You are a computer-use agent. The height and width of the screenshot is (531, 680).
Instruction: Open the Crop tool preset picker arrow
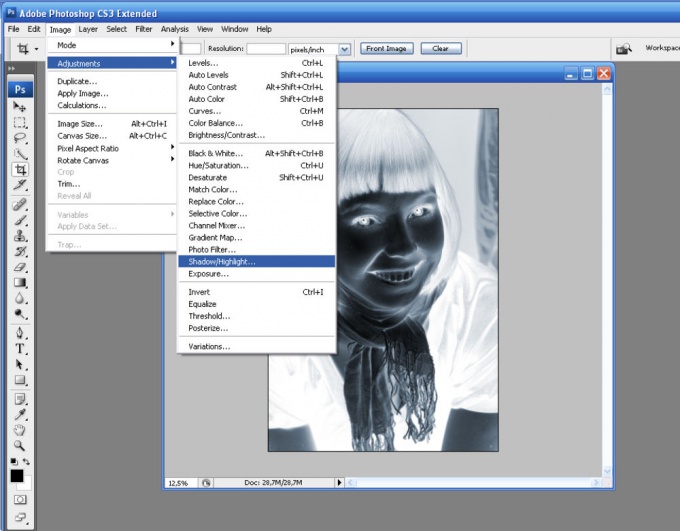tap(37, 48)
